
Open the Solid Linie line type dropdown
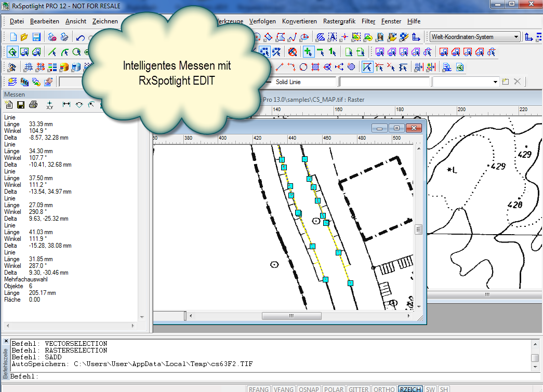305,82
